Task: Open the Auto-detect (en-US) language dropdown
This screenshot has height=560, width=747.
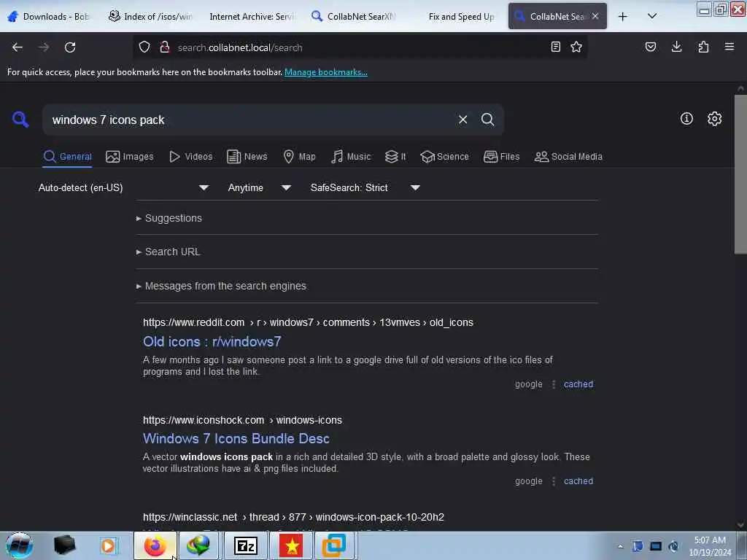Action: [x=123, y=187]
